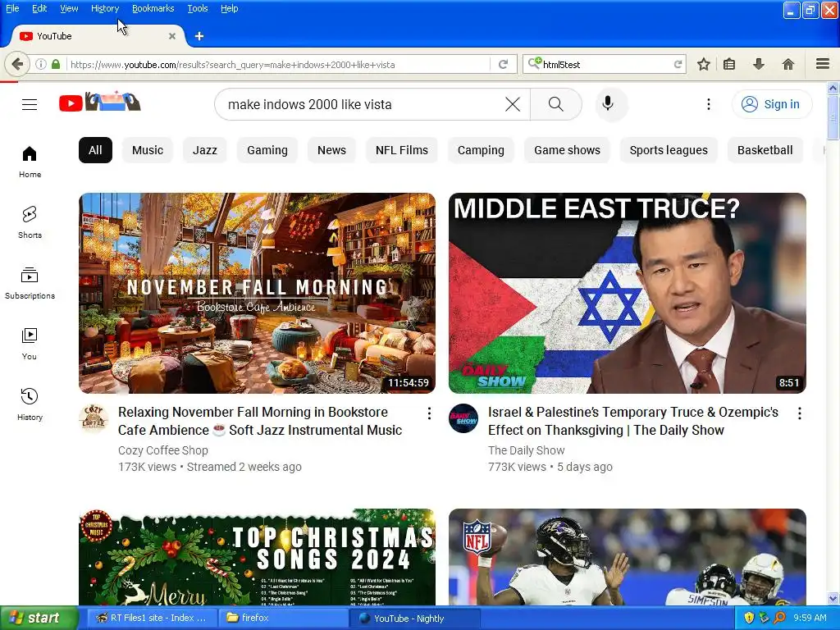The width and height of the screenshot is (840, 630).
Task: Click the Sign in button
Action: pyautogui.click(x=772, y=104)
